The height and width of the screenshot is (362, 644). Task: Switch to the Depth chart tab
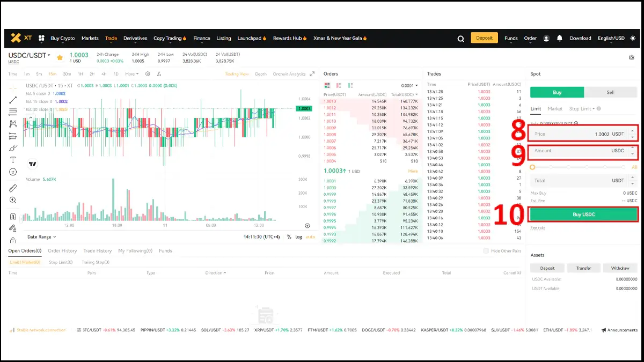pyautogui.click(x=261, y=74)
